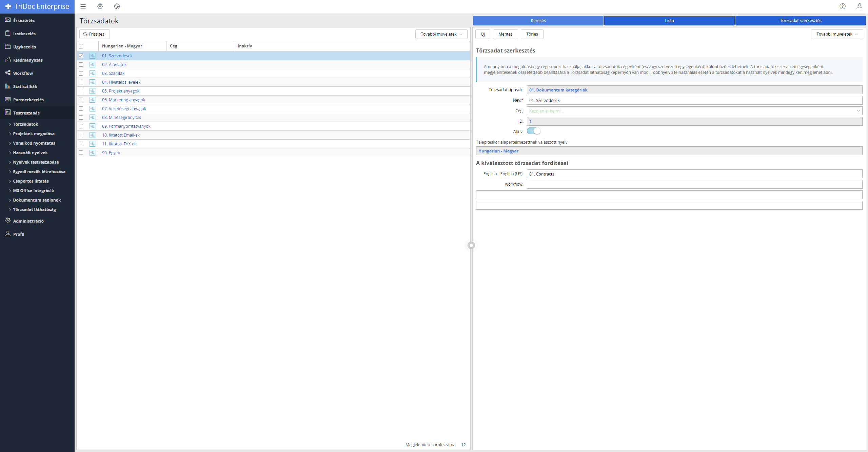This screenshot has width=868, height=452.
Task: Open the Ceg combo box arrow
Action: tap(858, 111)
